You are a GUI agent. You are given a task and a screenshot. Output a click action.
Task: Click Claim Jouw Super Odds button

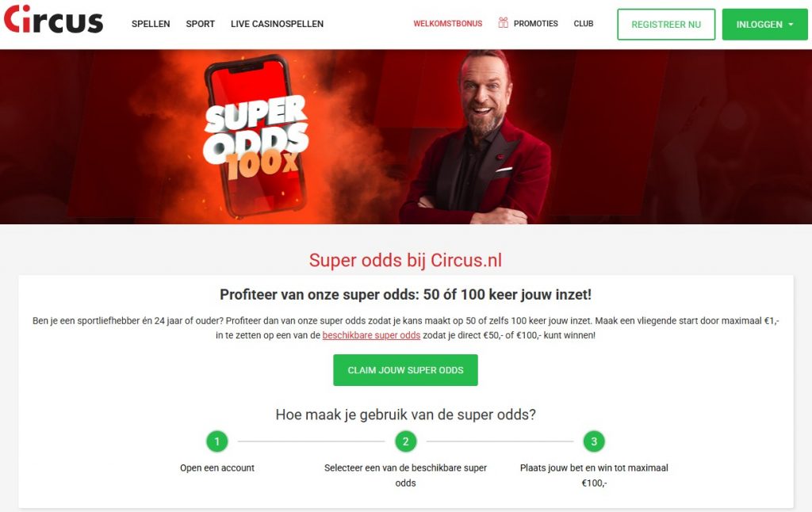405,370
